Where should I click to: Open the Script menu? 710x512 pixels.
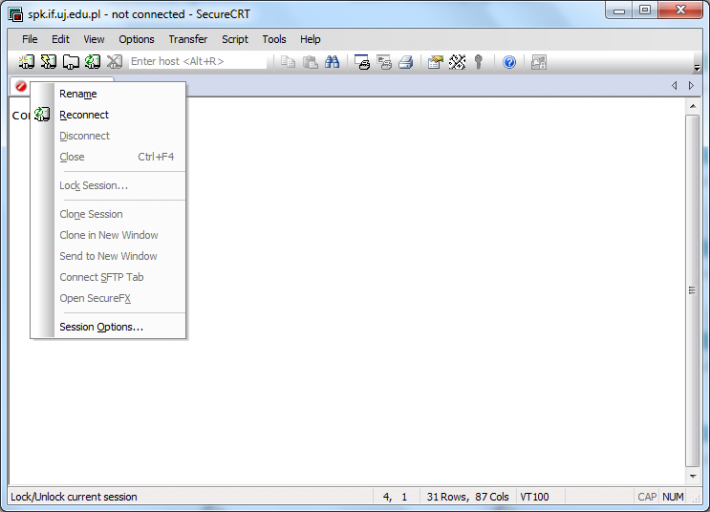click(235, 39)
